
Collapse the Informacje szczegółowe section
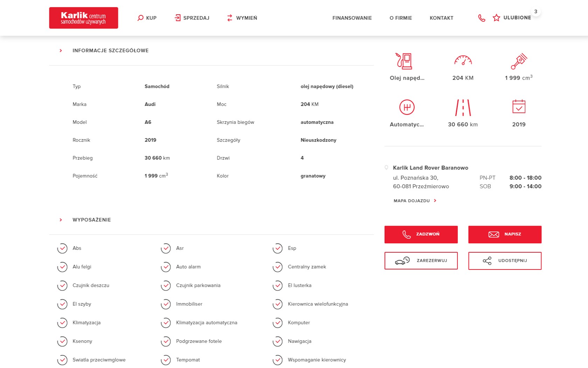click(x=61, y=51)
